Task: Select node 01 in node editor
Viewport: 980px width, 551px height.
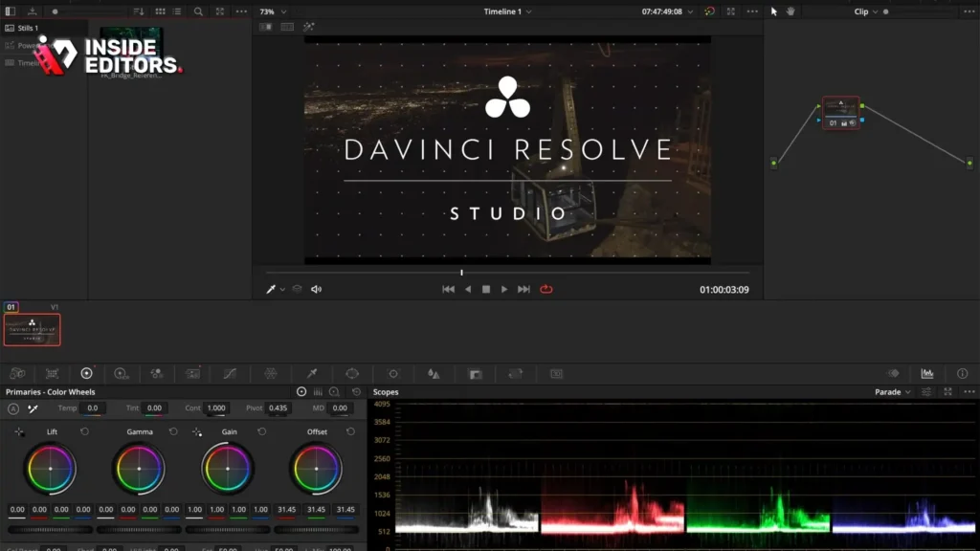Action: (840, 113)
